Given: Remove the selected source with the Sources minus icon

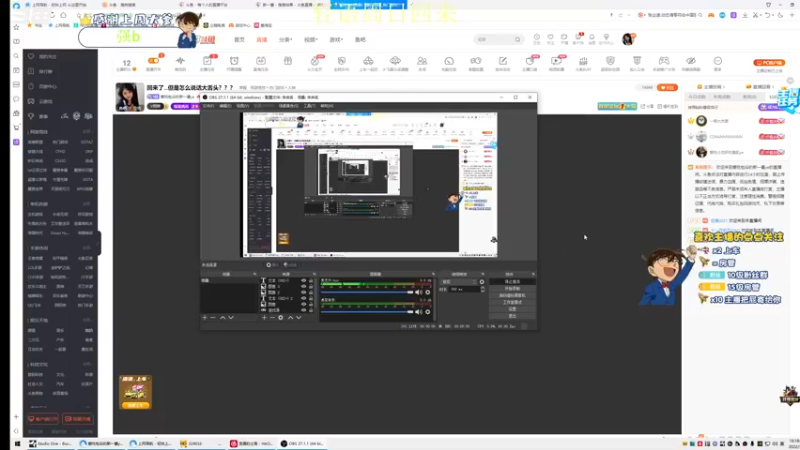Looking at the screenshot, I should (x=272, y=317).
